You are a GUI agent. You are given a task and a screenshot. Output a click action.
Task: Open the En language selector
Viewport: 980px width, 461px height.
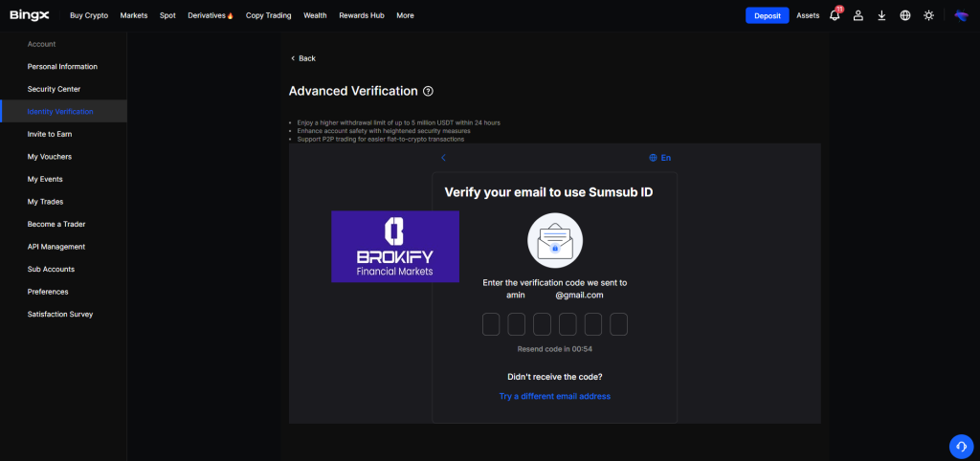click(x=659, y=158)
